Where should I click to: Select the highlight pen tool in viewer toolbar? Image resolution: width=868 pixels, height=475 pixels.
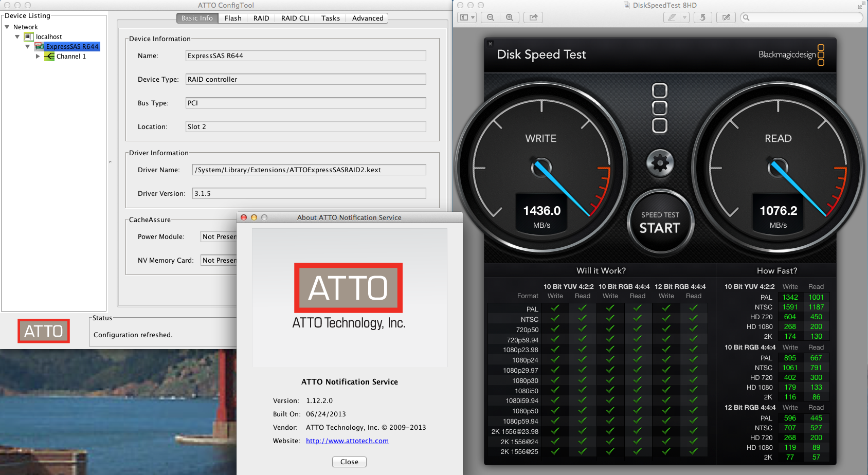click(672, 17)
